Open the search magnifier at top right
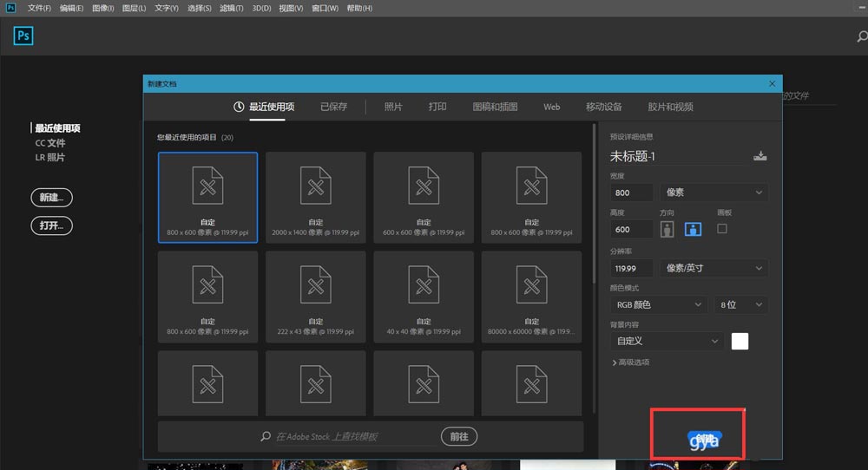 tap(862, 36)
